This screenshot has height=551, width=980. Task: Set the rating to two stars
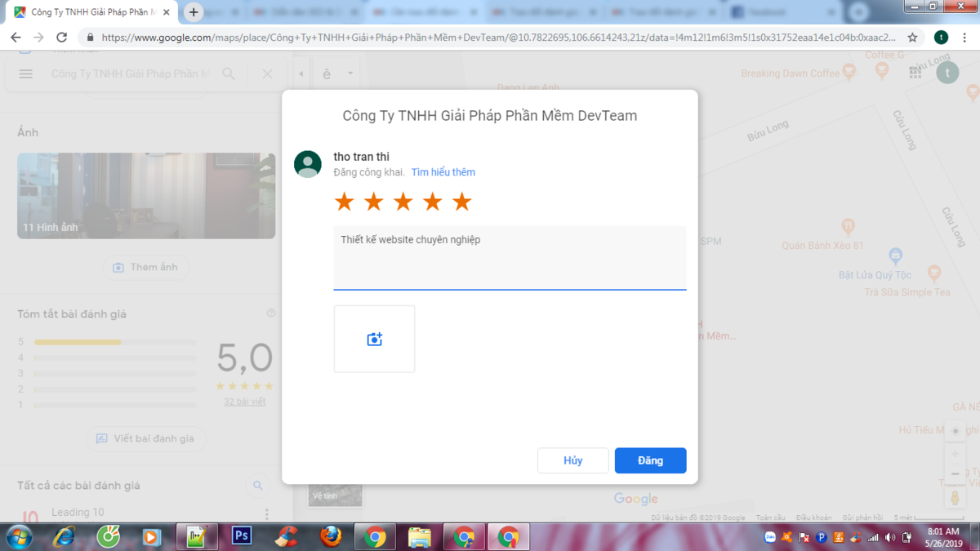pyautogui.click(x=373, y=202)
